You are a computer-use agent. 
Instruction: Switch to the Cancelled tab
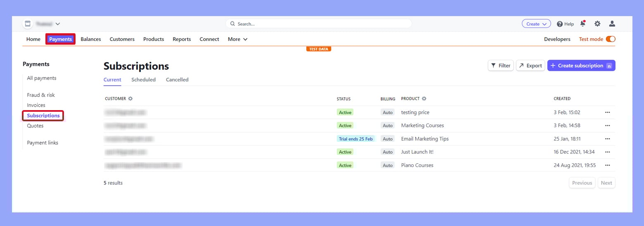point(177,80)
